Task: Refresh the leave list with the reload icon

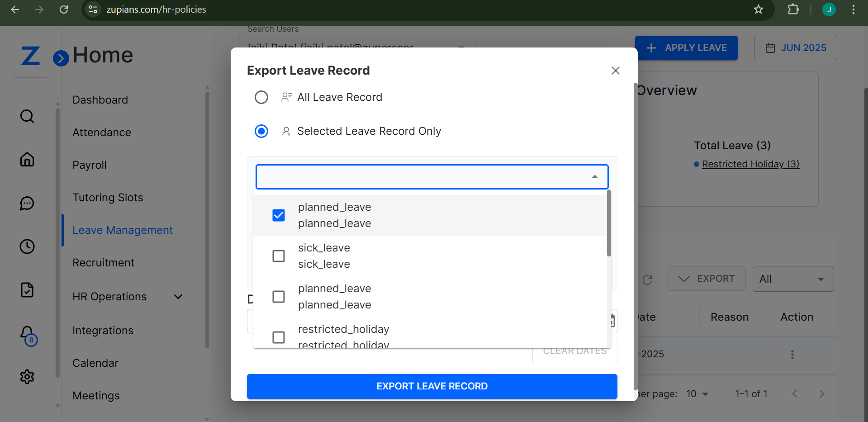Action: (648, 280)
